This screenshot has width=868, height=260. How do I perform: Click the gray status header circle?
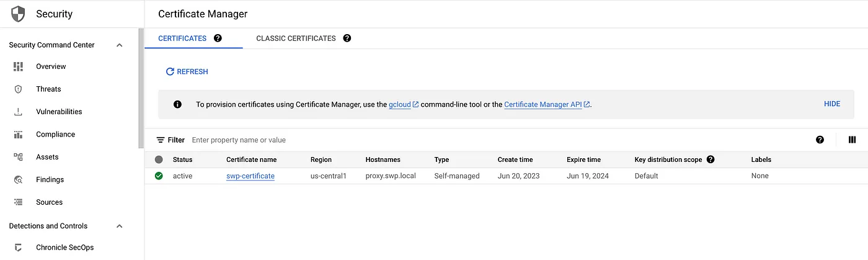tap(159, 159)
